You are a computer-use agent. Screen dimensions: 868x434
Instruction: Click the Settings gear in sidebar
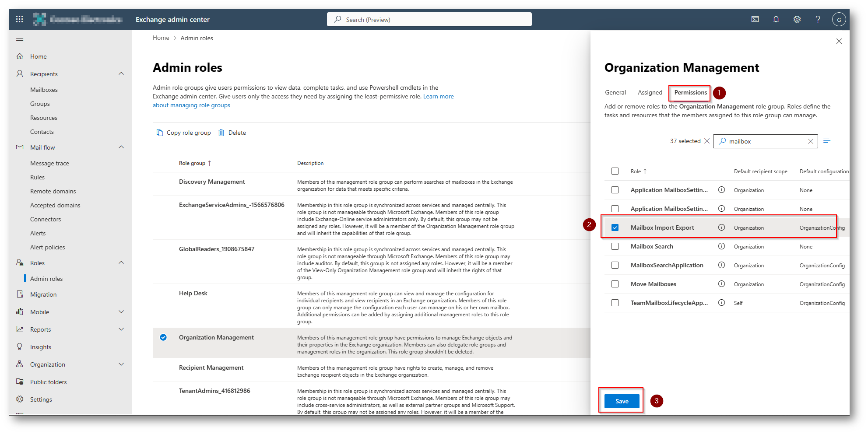(20, 399)
